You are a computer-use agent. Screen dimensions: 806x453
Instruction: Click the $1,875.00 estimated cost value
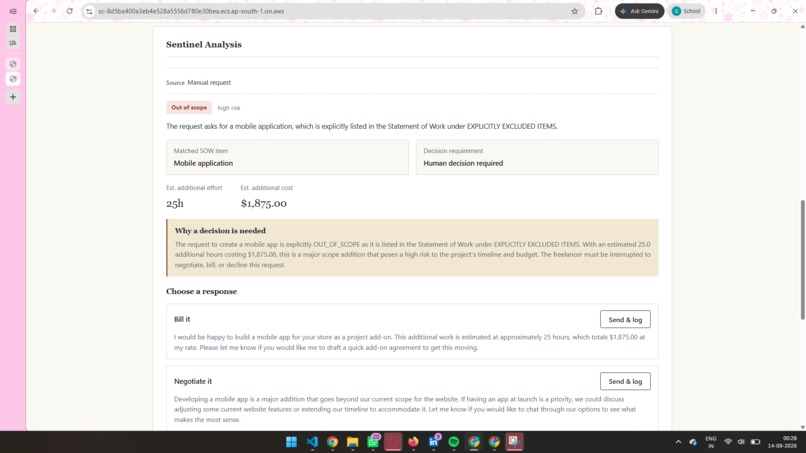tap(264, 204)
